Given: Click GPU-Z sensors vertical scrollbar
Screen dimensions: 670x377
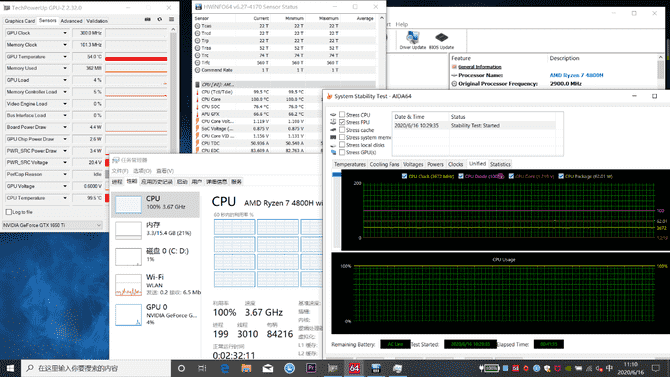Looking at the screenshot, I should click(173, 90).
